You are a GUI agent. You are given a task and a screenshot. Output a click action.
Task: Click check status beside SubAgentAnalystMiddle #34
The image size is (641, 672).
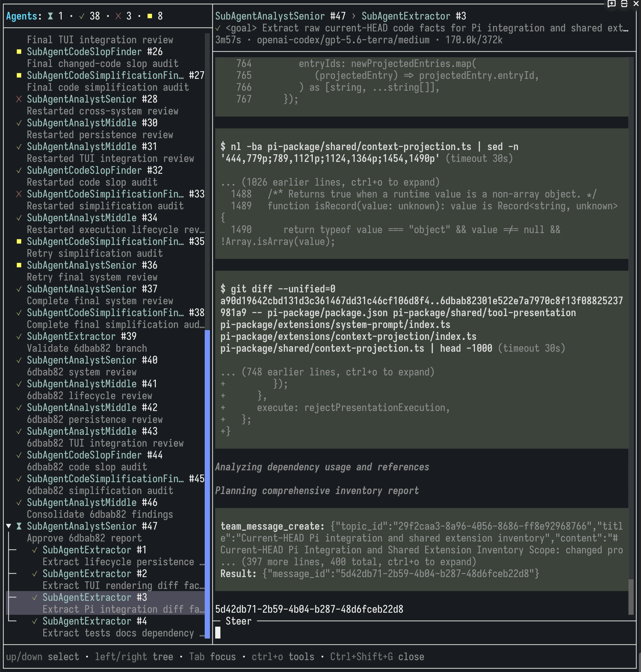pos(19,218)
